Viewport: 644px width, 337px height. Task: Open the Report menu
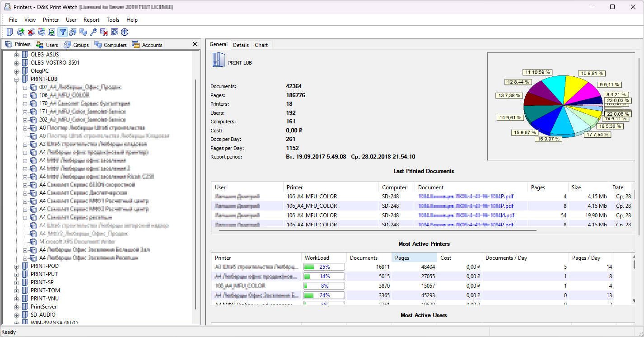pos(91,20)
